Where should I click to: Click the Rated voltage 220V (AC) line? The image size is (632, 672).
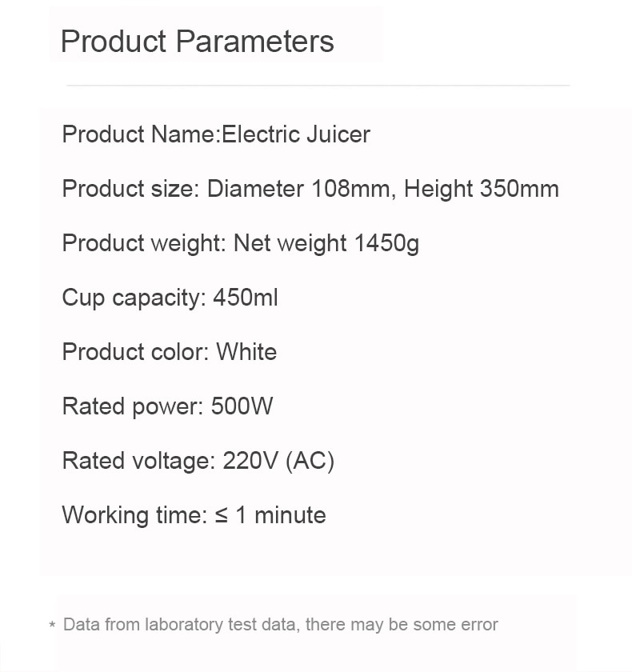[198, 461]
